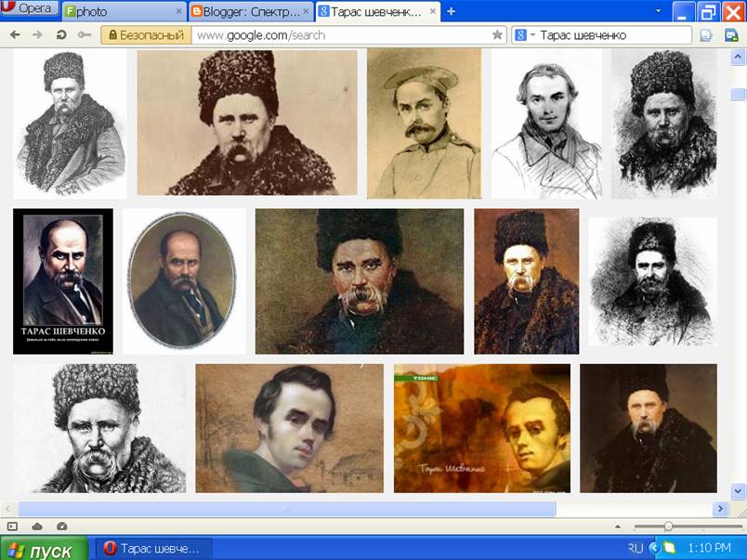The height and width of the screenshot is (560, 747).
Task: Expand the closed tabs dropdown arrow
Action: [x=659, y=11]
